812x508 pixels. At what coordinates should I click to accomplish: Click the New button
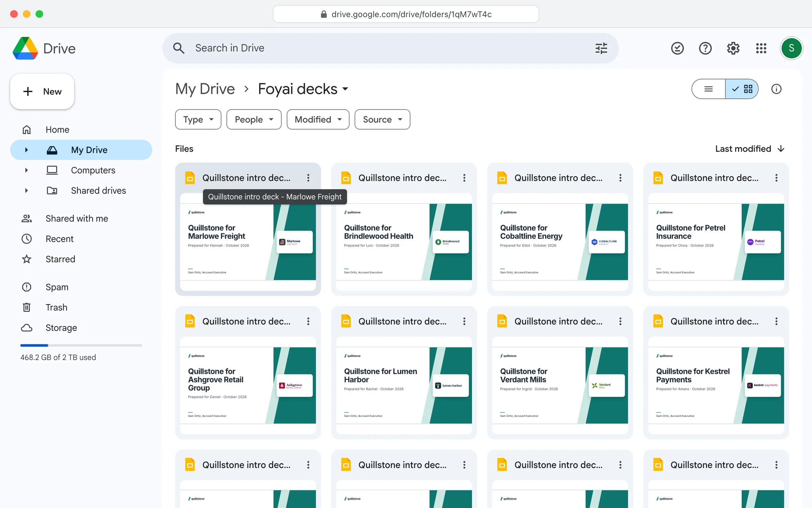tap(42, 91)
